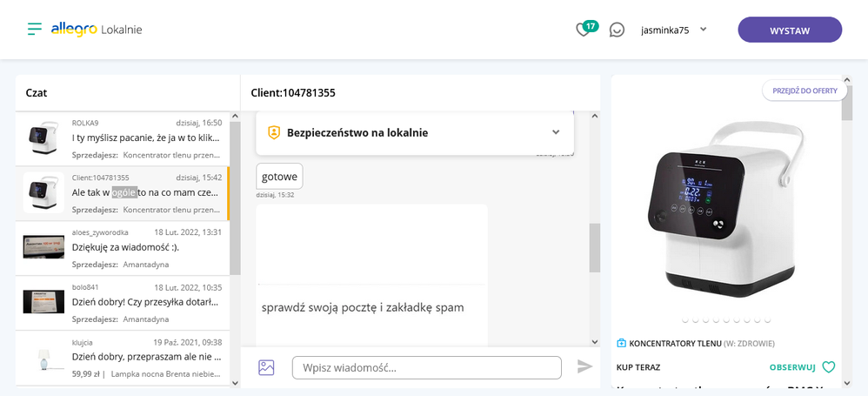The width and height of the screenshot is (868, 396).
Task: Toggle the heart icon next to OBSERWUJ
Action: point(828,367)
